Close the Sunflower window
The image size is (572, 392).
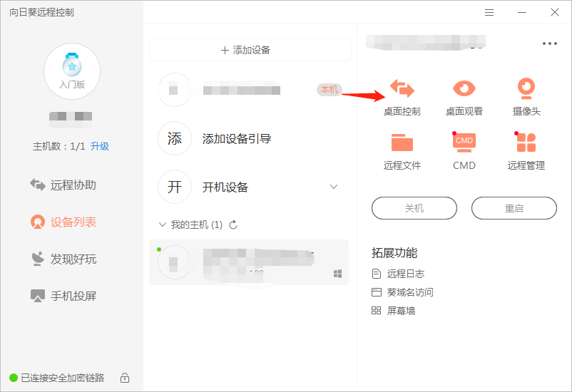[x=555, y=12]
